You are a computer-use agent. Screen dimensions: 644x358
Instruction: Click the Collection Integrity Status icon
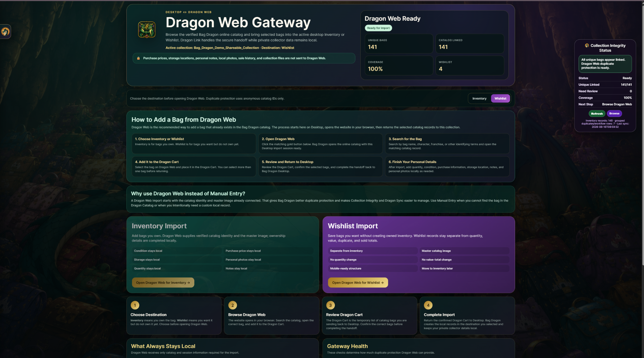[587, 46]
